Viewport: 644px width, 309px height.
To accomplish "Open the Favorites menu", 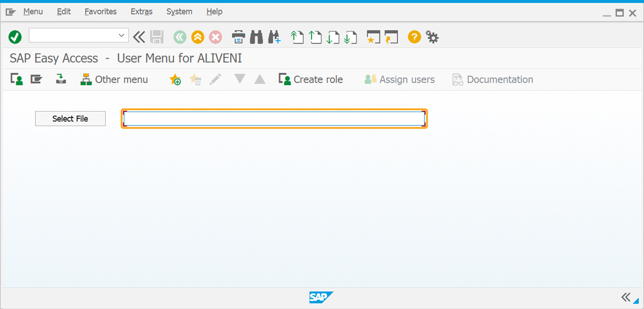I will (x=100, y=11).
